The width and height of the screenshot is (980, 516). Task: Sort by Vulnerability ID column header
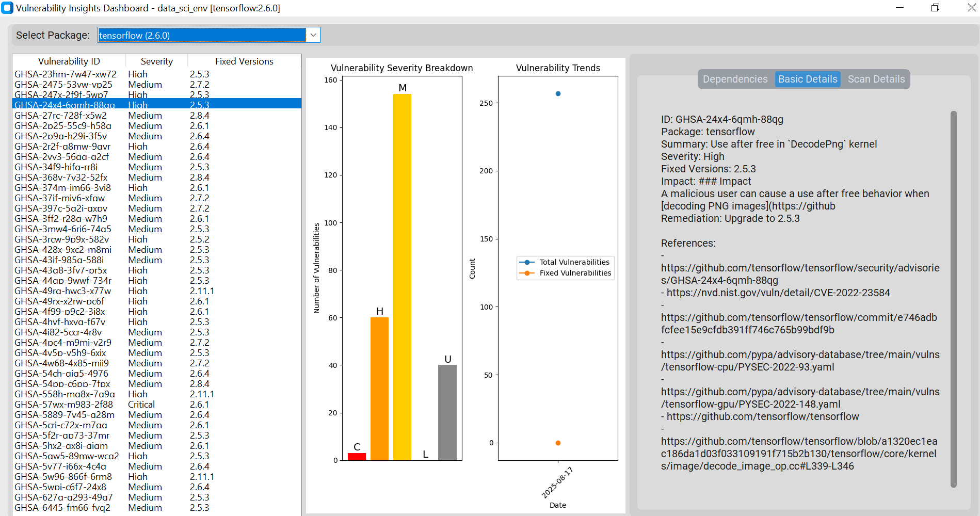click(x=69, y=61)
